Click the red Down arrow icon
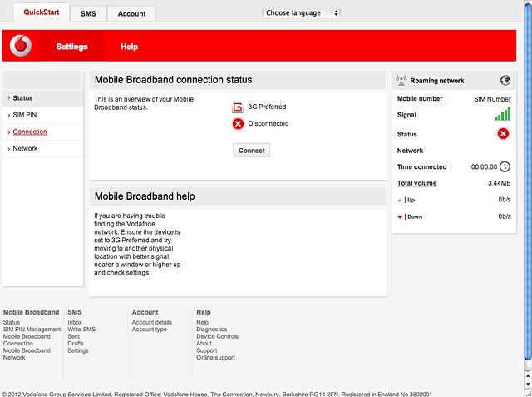532x397 pixels. [400, 217]
